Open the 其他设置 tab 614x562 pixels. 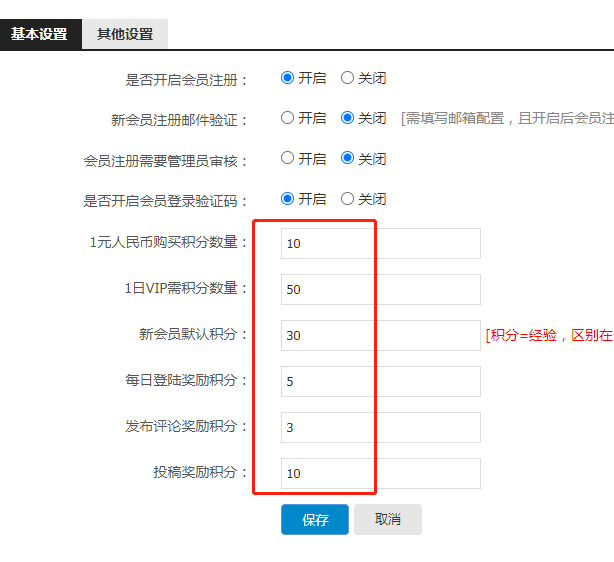(125, 34)
